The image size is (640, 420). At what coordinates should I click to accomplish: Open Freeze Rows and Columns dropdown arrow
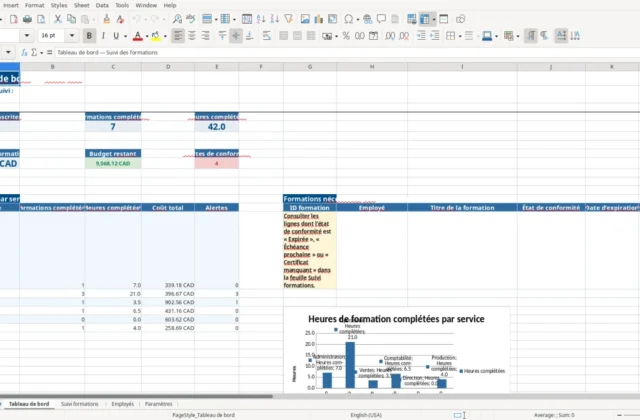(x=433, y=19)
